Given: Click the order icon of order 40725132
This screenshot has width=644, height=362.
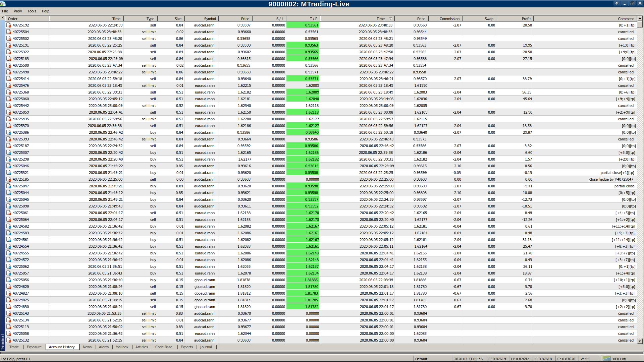Looking at the screenshot, I should pos(9,340).
